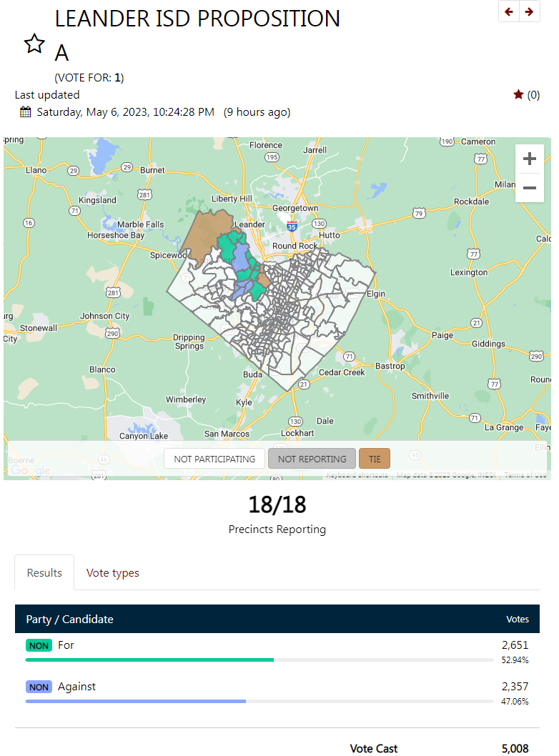Viewport: 559px width, 756px height.
Task: Click the Bastrop label on map
Action: click(390, 366)
